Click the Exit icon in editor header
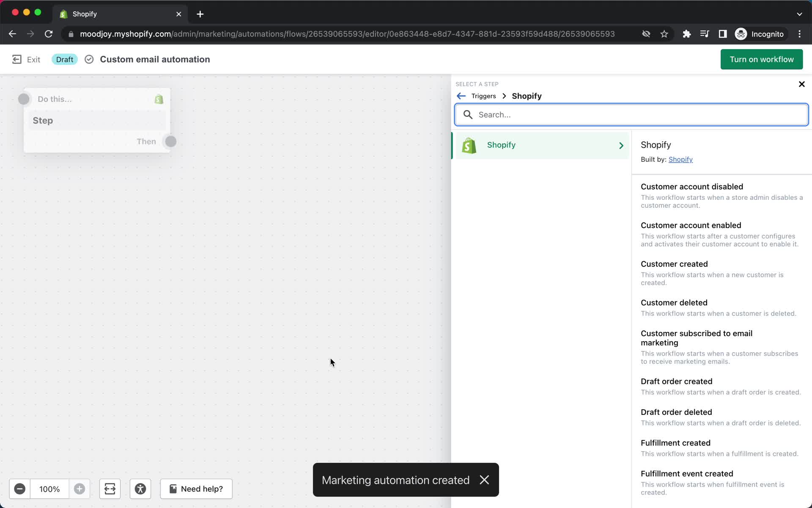 point(17,59)
